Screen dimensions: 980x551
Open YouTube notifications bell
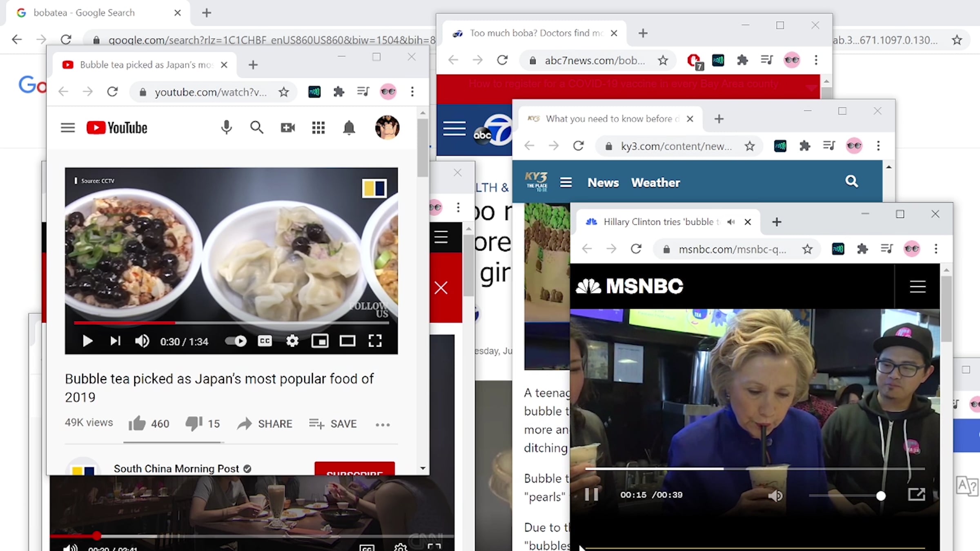click(x=349, y=128)
